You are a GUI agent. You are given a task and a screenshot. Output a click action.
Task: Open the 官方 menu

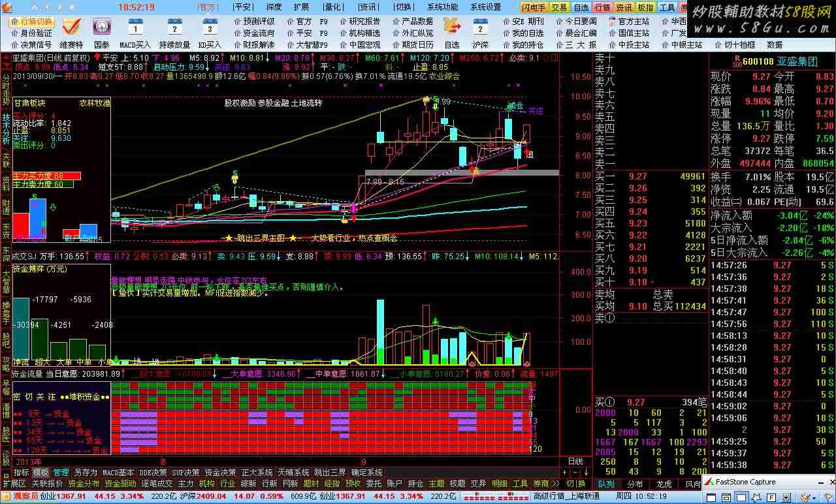pyautogui.click(x=208, y=7)
